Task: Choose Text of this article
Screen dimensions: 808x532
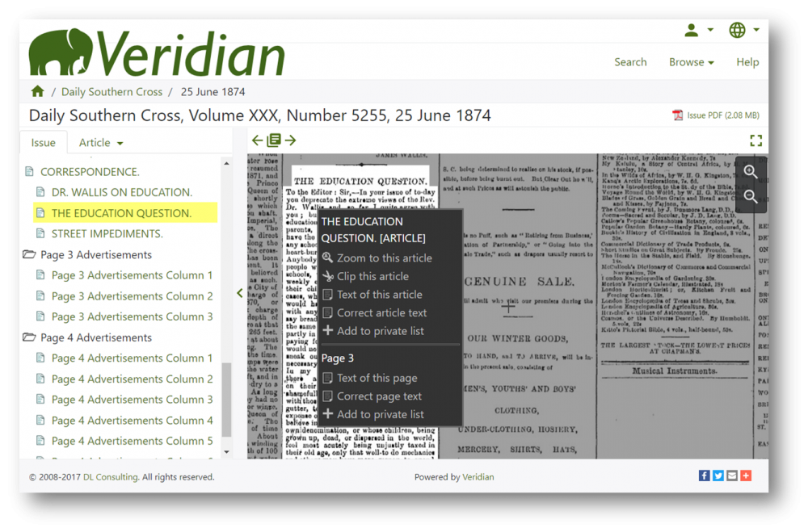Action: click(372, 295)
